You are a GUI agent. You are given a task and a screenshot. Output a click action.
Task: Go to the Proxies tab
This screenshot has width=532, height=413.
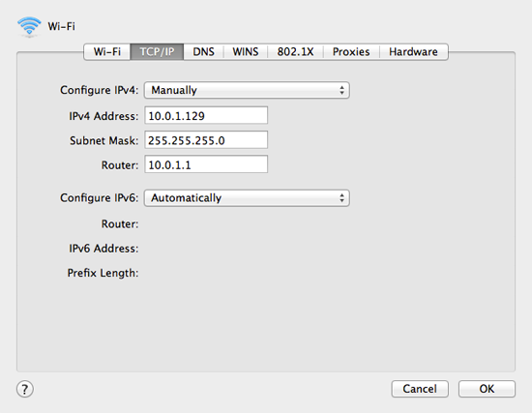point(351,51)
